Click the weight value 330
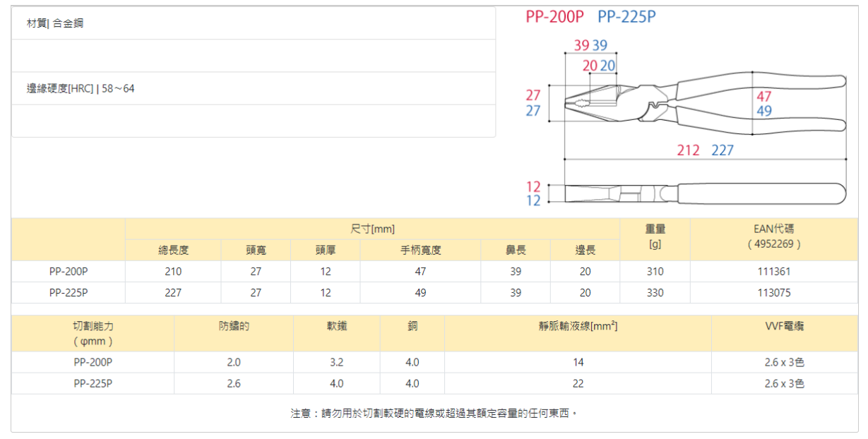This screenshot has width=868, height=439. click(x=655, y=292)
